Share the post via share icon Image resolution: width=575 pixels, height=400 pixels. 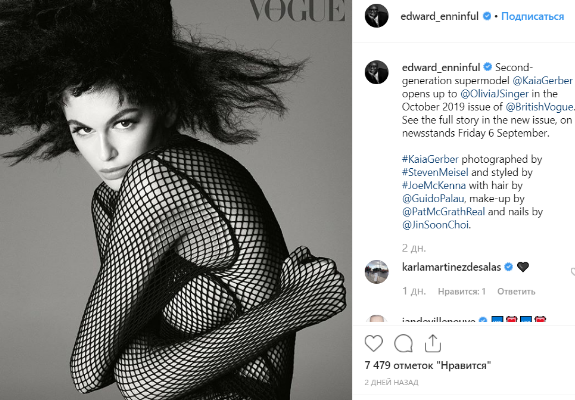[x=433, y=343]
